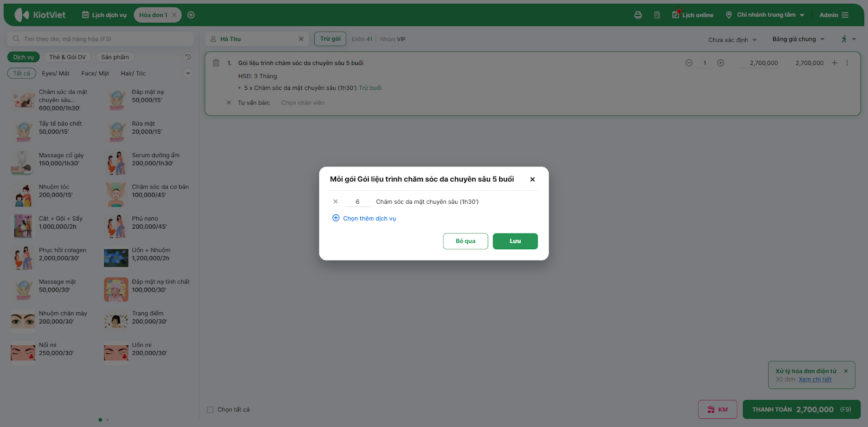Open Xem chi tiết link
This screenshot has width=868, height=427.
pos(815,379)
